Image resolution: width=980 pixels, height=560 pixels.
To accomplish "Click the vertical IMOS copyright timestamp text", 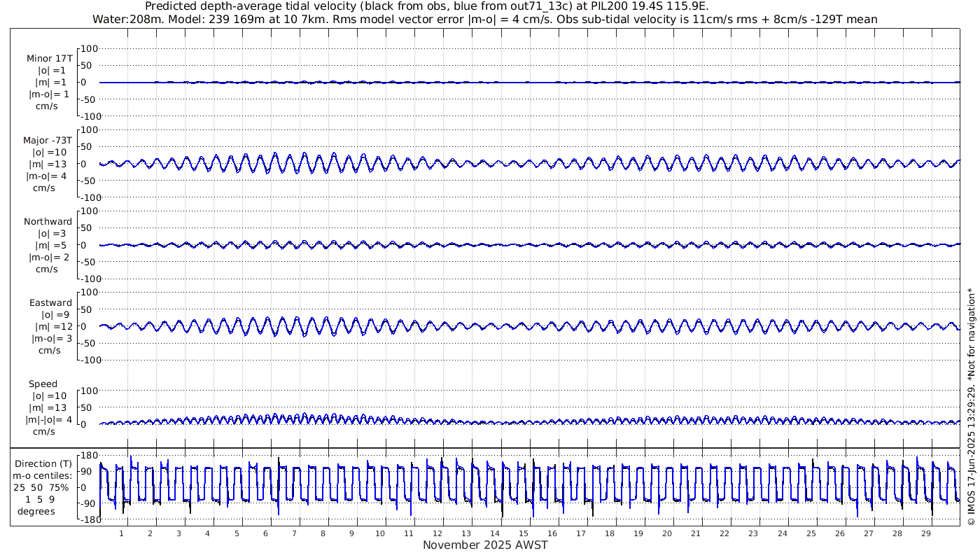I will click(x=971, y=407).
